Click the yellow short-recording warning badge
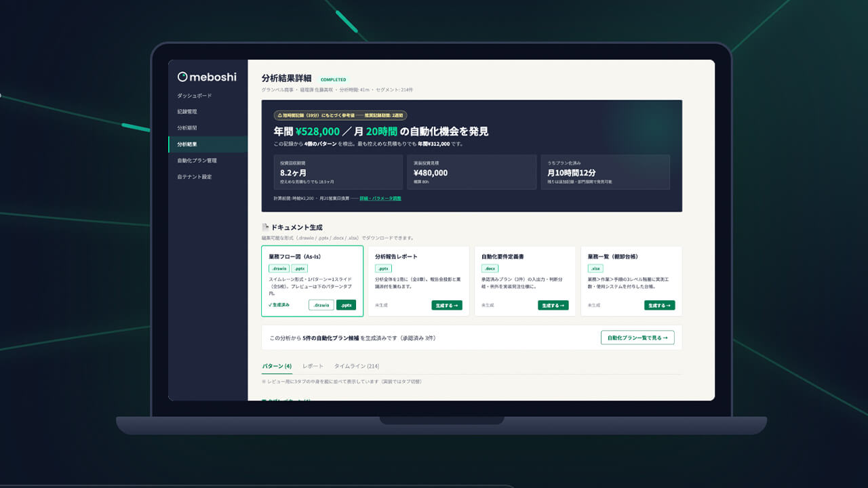 [340, 116]
